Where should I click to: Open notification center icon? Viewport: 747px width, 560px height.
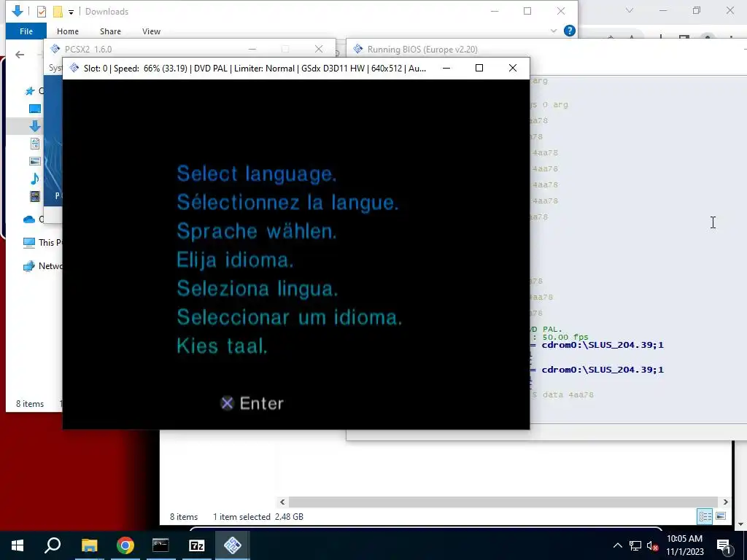coord(724,545)
